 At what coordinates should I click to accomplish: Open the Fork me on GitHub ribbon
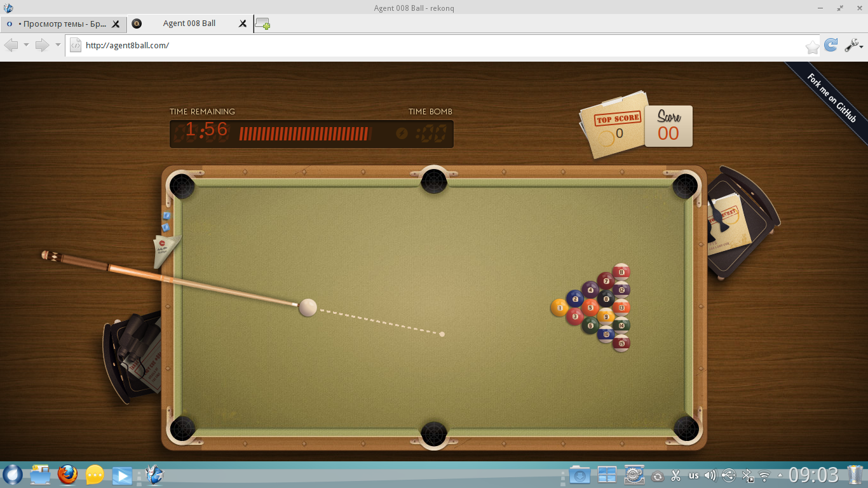(x=831, y=97)
